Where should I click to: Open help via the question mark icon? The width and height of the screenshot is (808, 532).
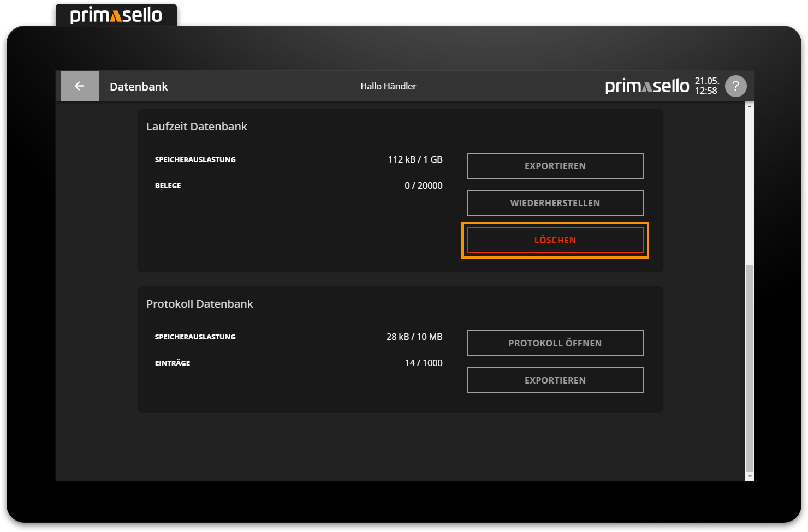(x=735, y=86)
